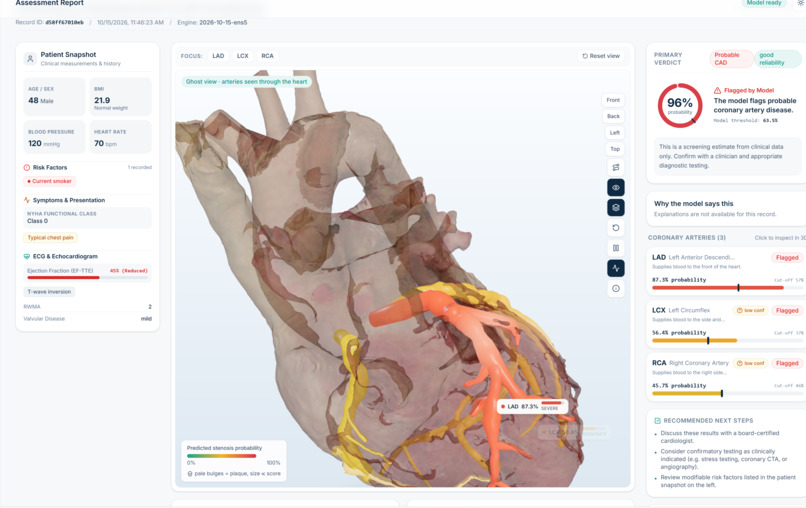Click the Predicted stenosis probability gradient legend
This screenshot has height=508, width=806.
(x=221, y=456)
